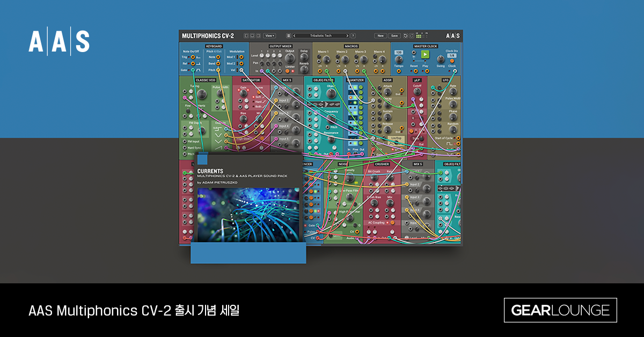Viewport: 644px width, 337px height.
Task: Click the Tempo value field showing 120
Action: [x=399, y=53]
